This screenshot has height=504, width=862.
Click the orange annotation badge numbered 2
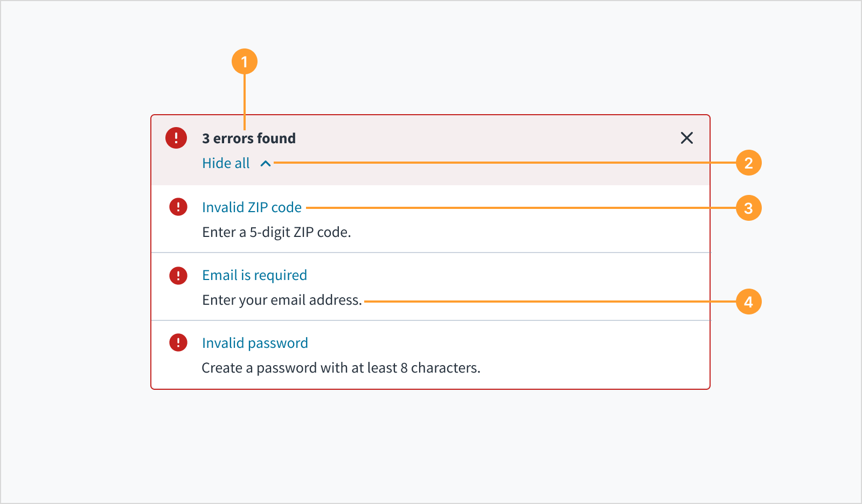[748, 163]
